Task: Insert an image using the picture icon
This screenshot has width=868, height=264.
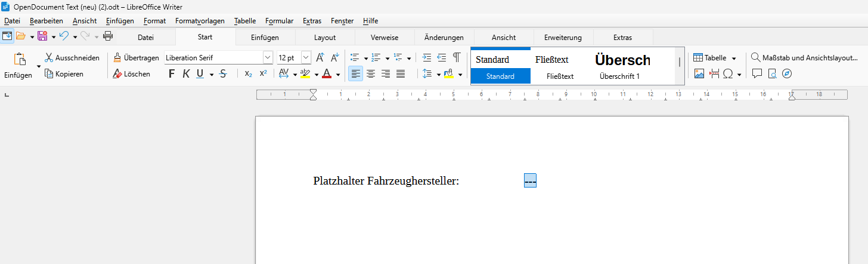Action: click(x=699, y=74)
